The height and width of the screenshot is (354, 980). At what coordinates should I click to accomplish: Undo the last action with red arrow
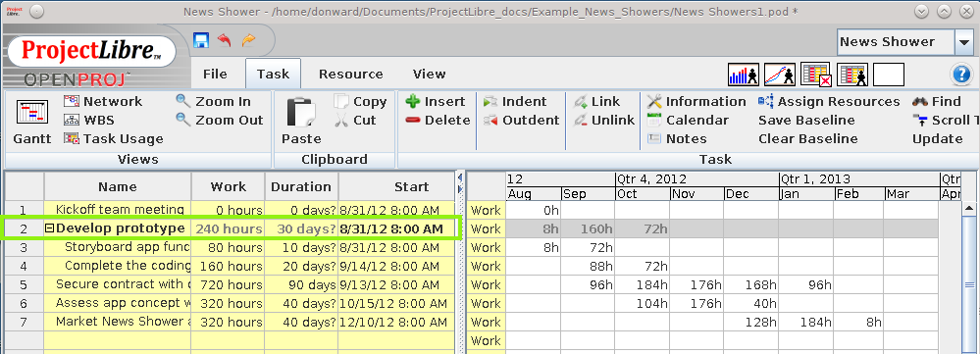[x=225, y=41]
